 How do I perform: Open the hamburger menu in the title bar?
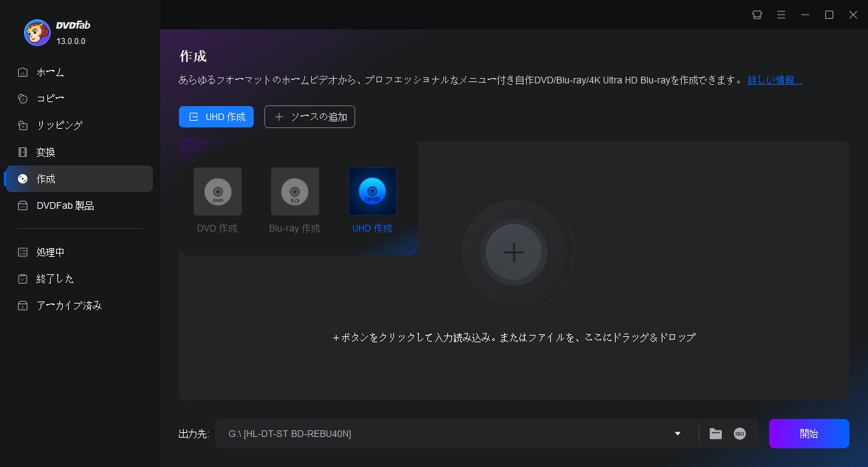781,15
